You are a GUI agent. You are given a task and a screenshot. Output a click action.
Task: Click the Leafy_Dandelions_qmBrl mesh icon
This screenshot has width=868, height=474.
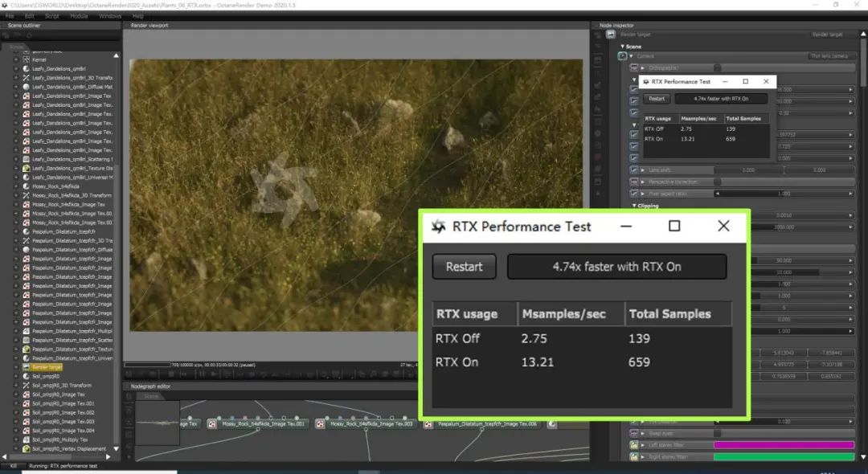(26, 68)
